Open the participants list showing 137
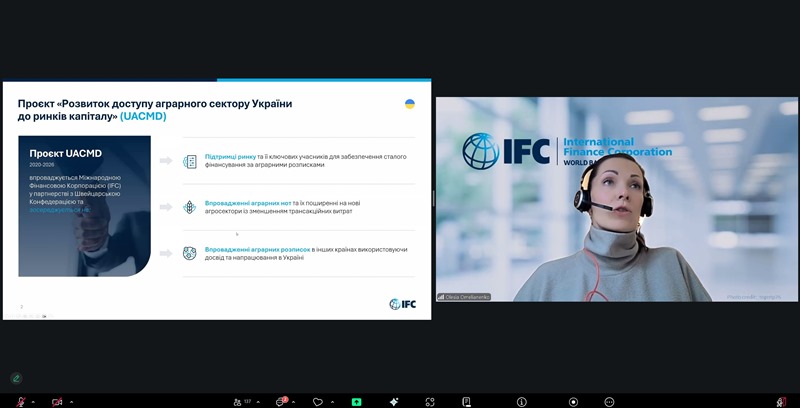The image size is (800, 408). coord(242,402)
